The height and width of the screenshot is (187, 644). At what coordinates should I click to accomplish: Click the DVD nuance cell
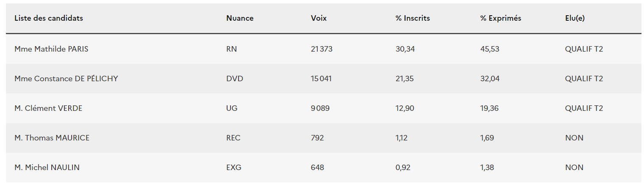coord(235,79)
